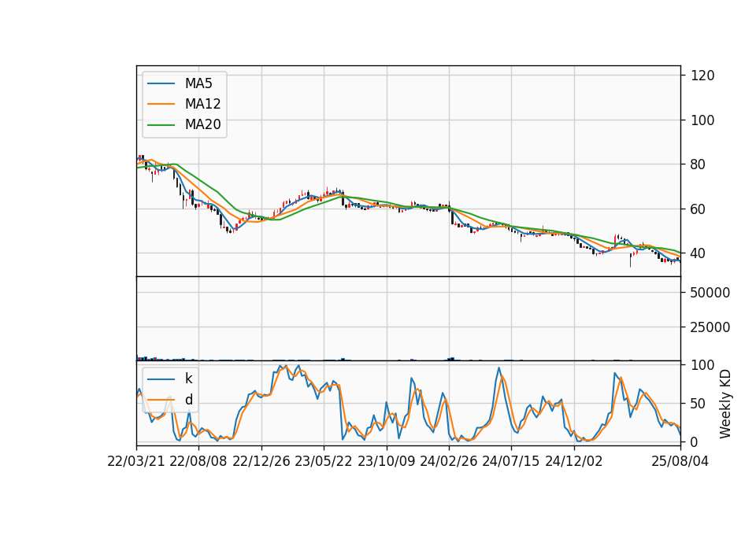The width and height of the screenshot is (756, 543).
Task: Click the 23/10/09 date label
Action: [x=386, y=461]
